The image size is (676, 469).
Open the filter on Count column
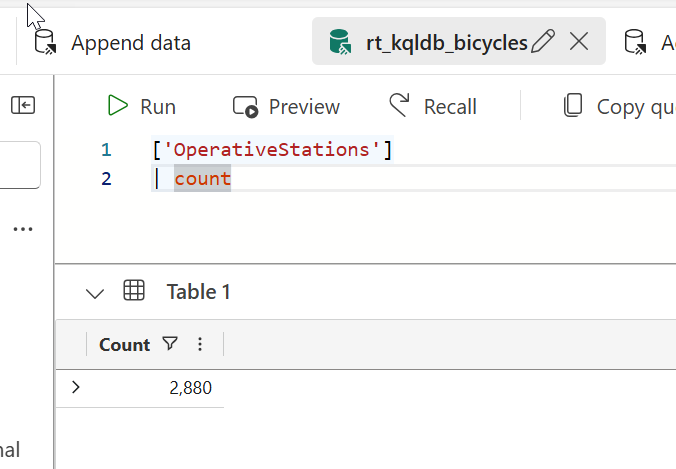click(x=170, y=344)
